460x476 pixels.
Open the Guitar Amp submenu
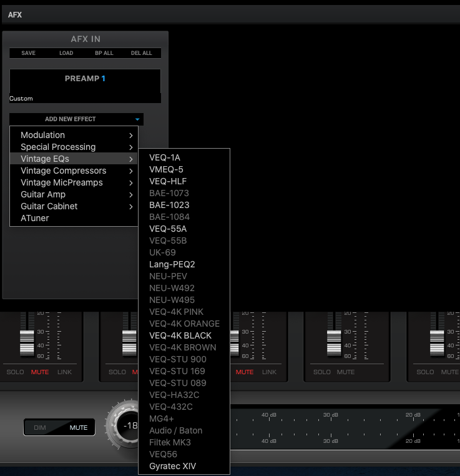pos(74,194)
